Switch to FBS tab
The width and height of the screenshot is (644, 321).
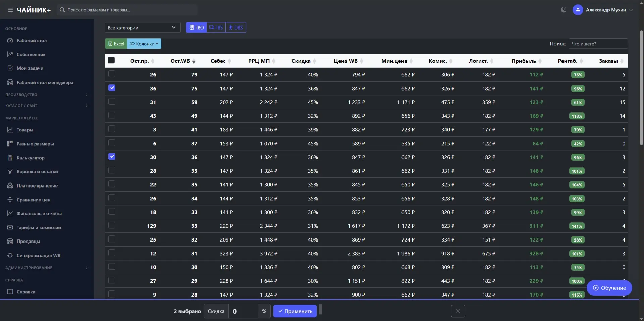pos(216,28)
